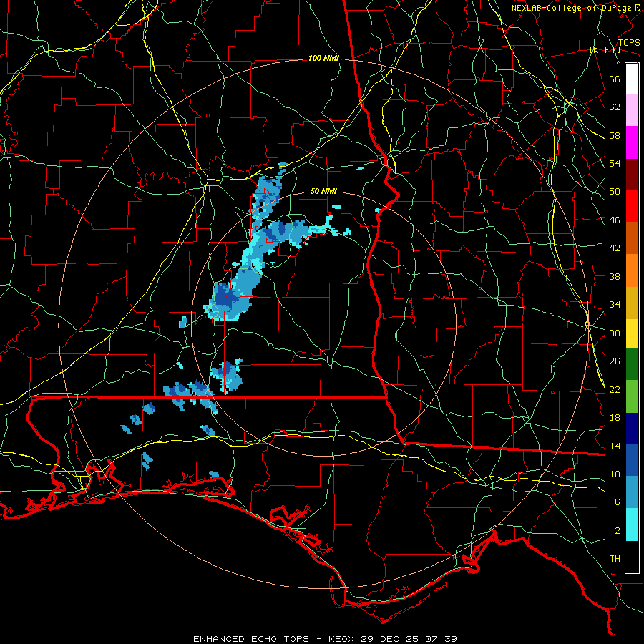Select the dark red (maroon) legend swatch
This screenshot has width=644, height=644.
tap(632, 174)
